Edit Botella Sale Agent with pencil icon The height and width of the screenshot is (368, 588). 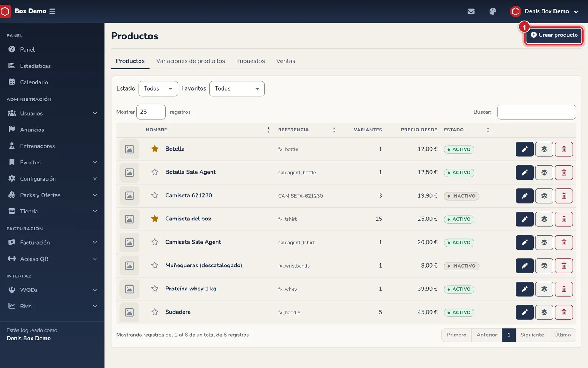(x=524, y=173)
